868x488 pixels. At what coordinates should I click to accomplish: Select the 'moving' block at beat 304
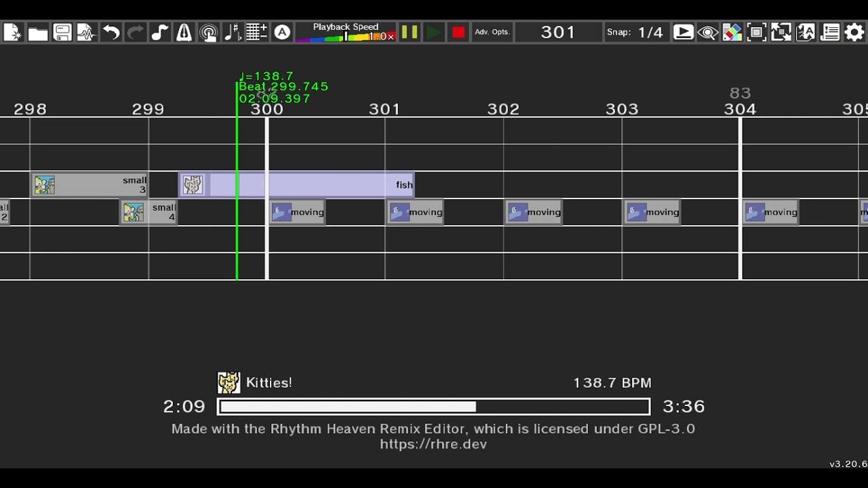click(770, 212)
